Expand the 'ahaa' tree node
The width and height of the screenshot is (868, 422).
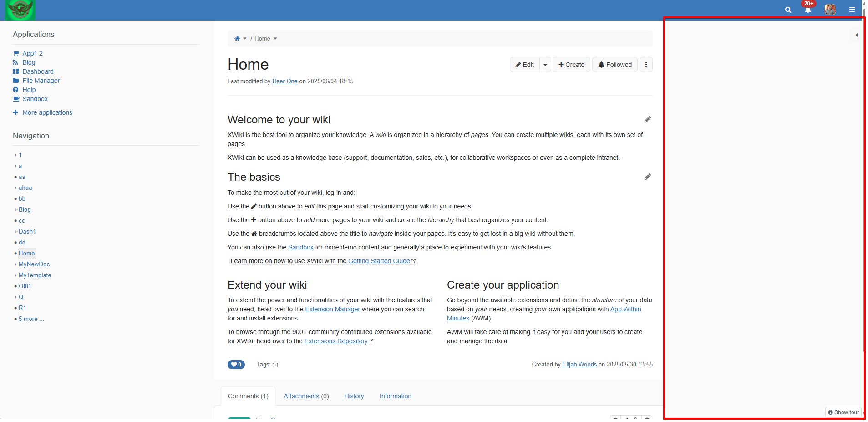coord(15,188)
